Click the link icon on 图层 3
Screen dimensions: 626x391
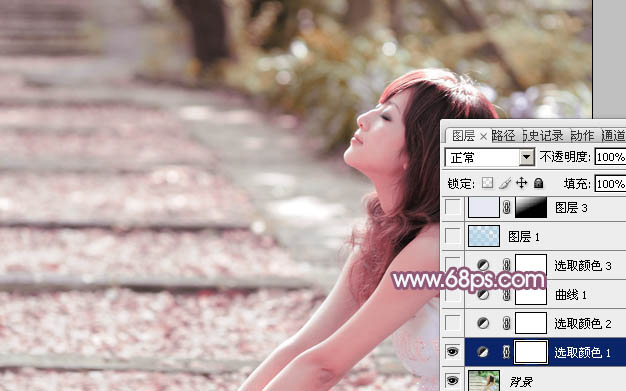point(507,207)
